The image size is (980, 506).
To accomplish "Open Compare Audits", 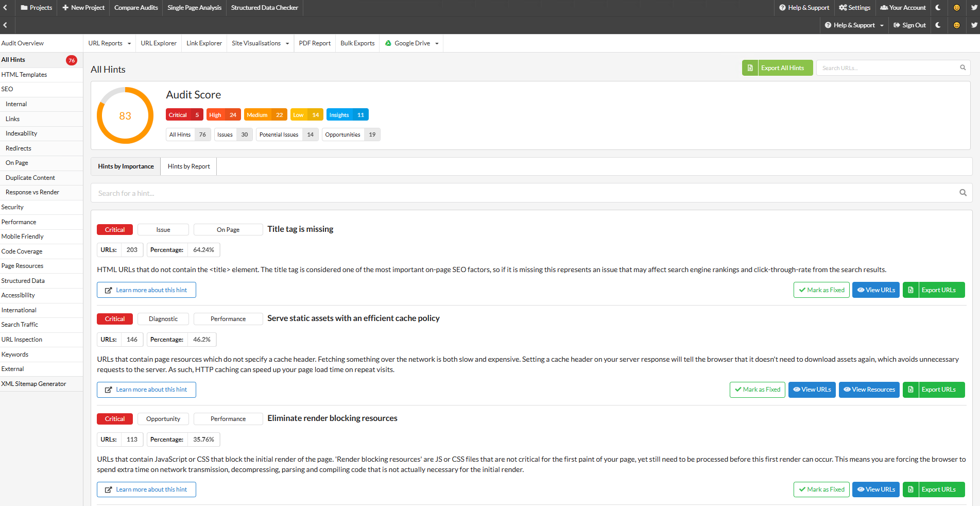I will click(136, 8).
